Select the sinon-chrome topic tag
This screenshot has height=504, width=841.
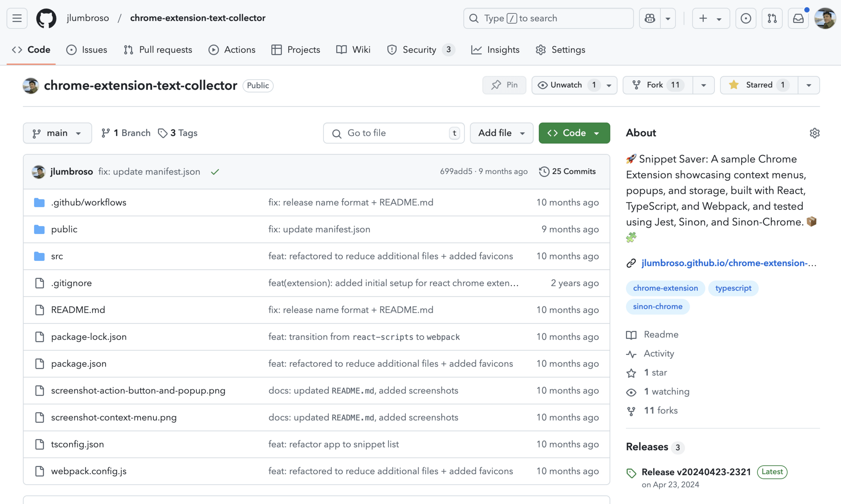pos(658,307)
